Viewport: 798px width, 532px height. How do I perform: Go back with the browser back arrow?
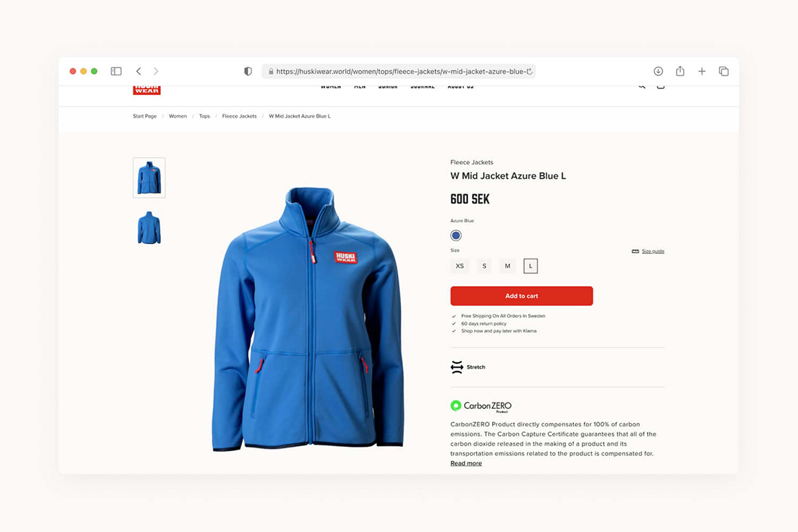pyautogui.click(x=138, y=71)
